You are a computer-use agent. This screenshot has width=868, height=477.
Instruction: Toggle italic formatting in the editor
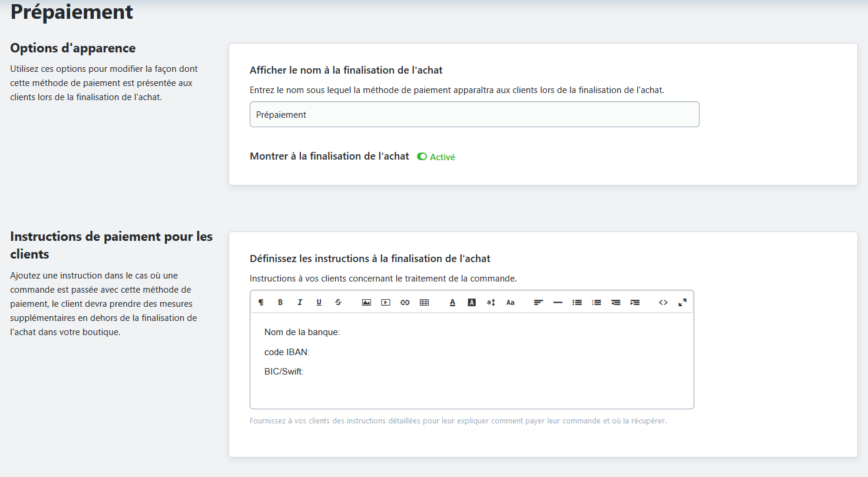[300, 302]
